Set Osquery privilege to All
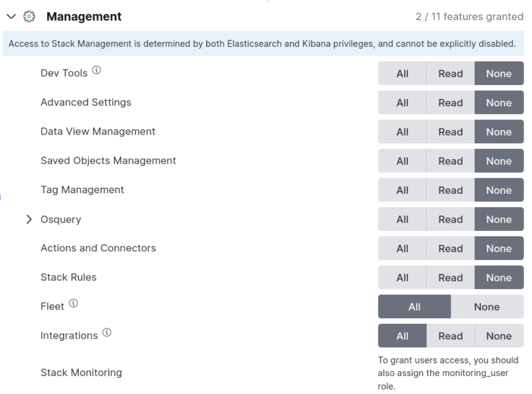This screenshot has width=532, height=394. pyautogui.click(x=402, y=220)
